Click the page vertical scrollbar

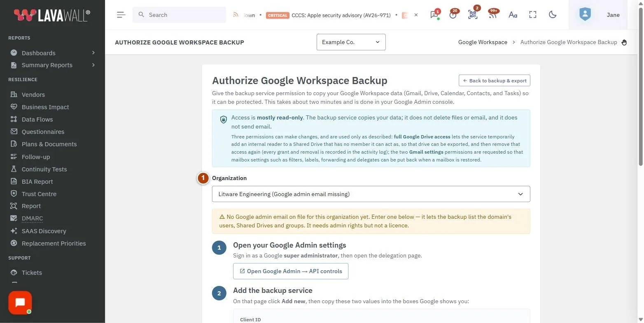click(x=641, y=87)
